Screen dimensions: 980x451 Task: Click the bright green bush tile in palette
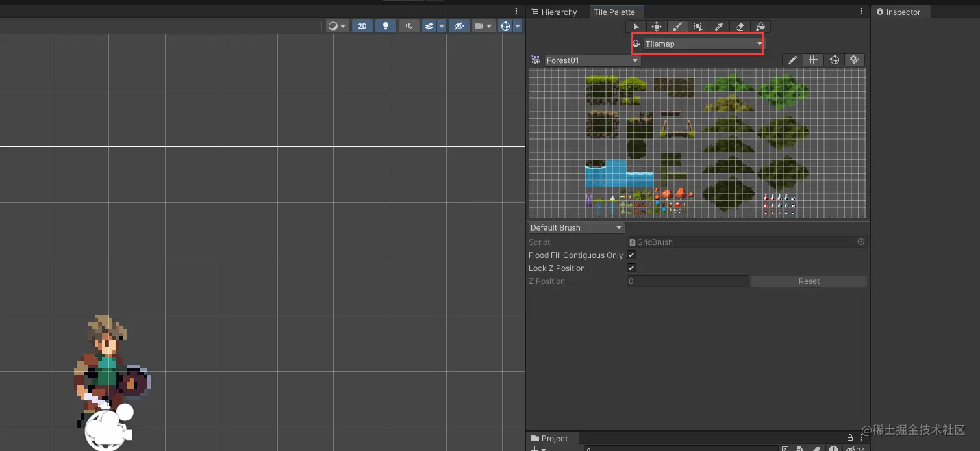[782, 90]
